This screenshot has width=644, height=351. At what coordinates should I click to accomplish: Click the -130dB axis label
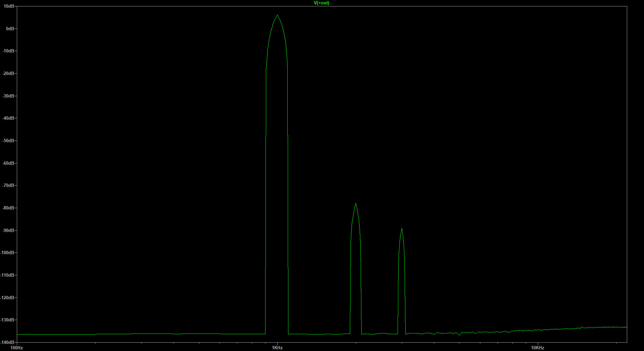[7, 320]
